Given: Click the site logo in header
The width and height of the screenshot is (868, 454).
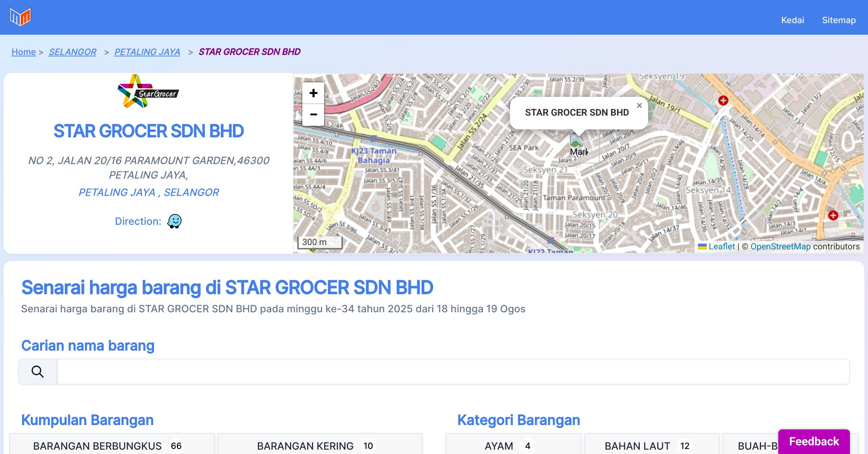Looking at the screenshot, I should coord(20,17).
